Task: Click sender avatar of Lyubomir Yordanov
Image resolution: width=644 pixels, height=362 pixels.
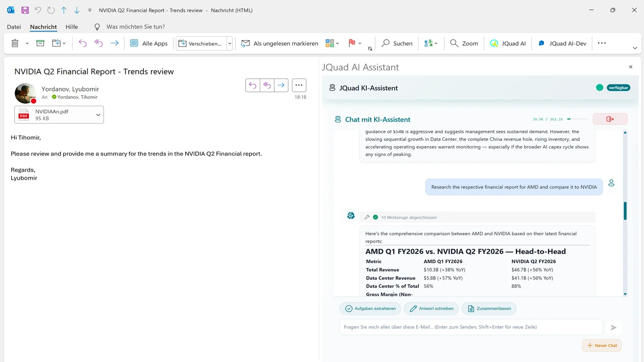Action: tap(25, 93)
